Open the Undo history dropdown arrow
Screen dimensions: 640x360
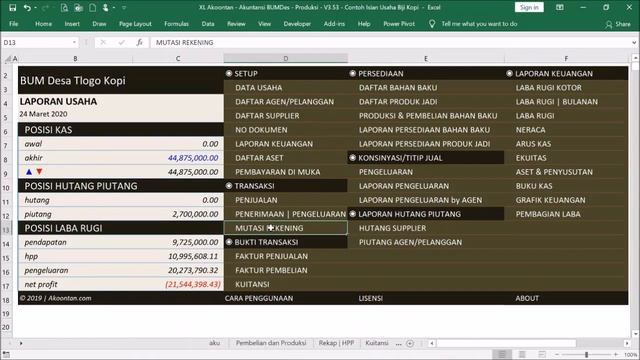pyautogui.click(x=36, y=8)
